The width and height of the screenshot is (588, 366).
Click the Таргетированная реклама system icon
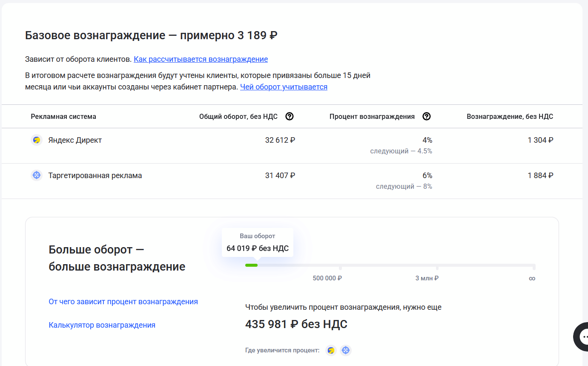coord(37,175)
